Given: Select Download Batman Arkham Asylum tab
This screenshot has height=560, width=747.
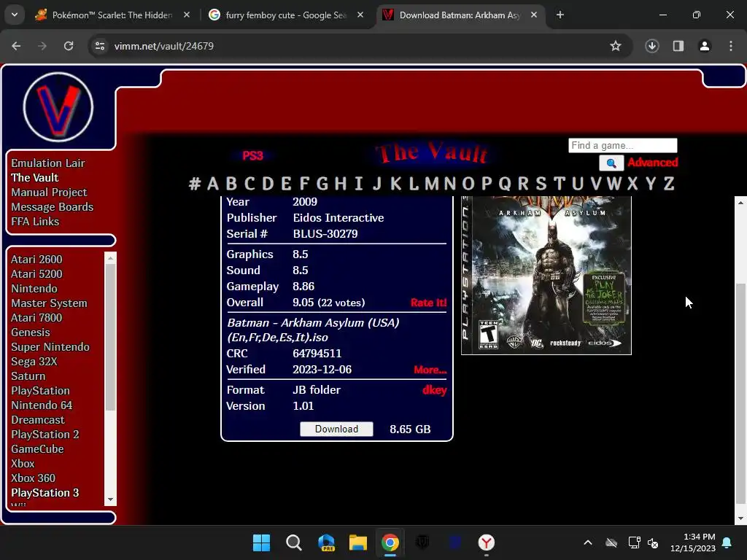Looking at the screenshot, I should tap(460, 15).
